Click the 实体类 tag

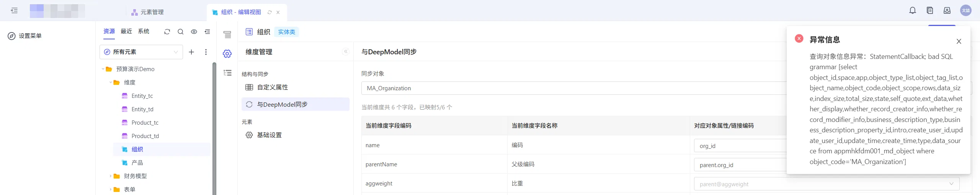tap(287, 32)
